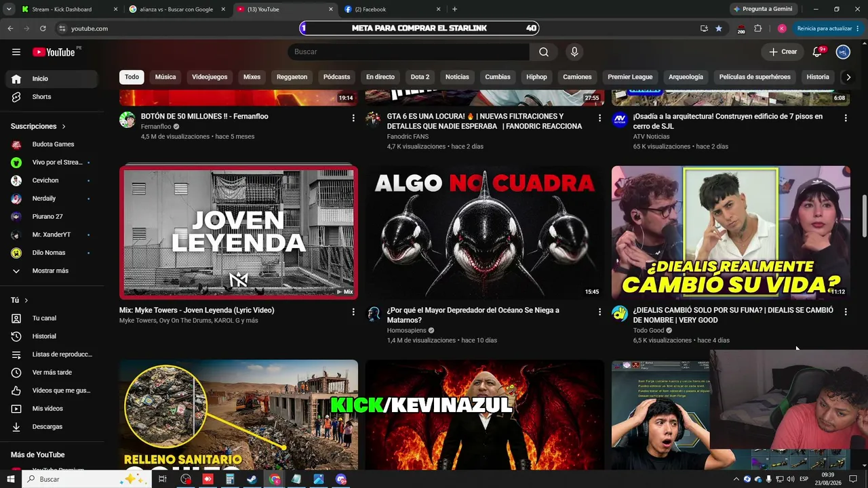Open the Windows notification center icon
The image size is (868, 488).
853,479
